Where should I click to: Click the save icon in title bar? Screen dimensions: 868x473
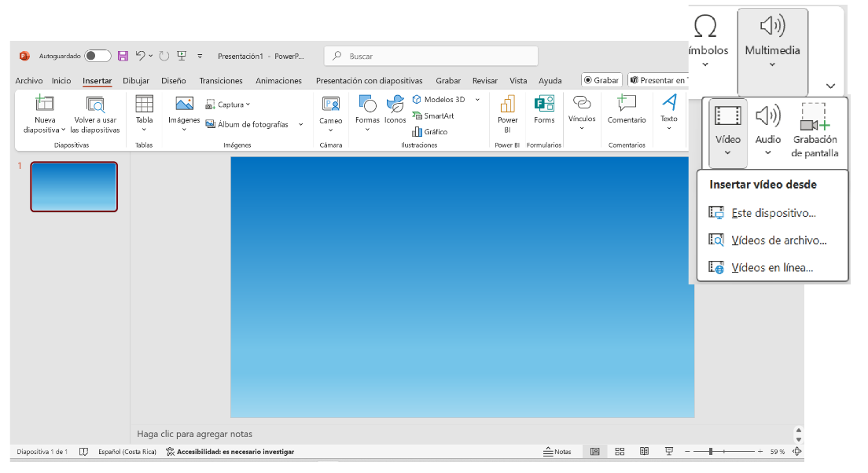coord(123,56)
